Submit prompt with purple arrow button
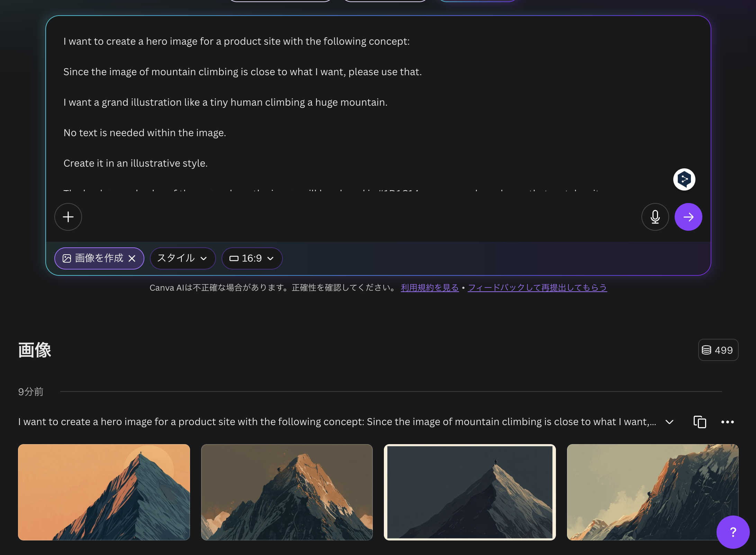The width and height of the screenshot is (756, 555). pos(688,217)
